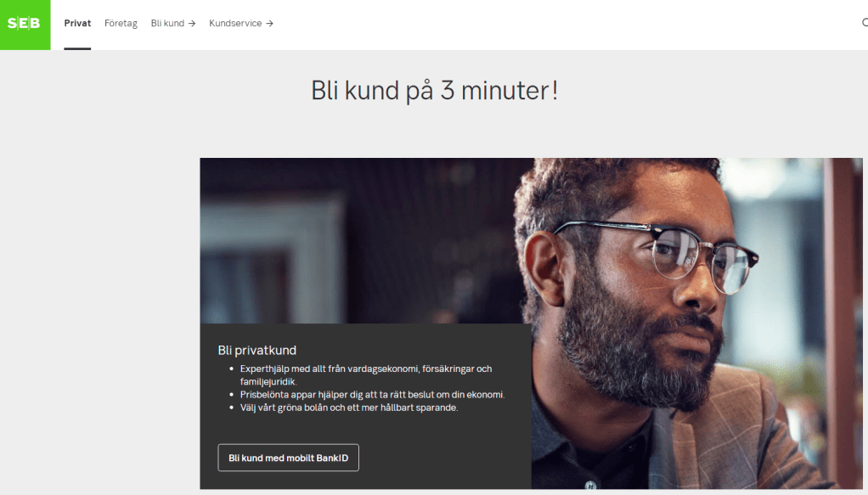The image size is (868, 495).
Task: Switch to the Företag tab
Action: click(x=121, y=23)
